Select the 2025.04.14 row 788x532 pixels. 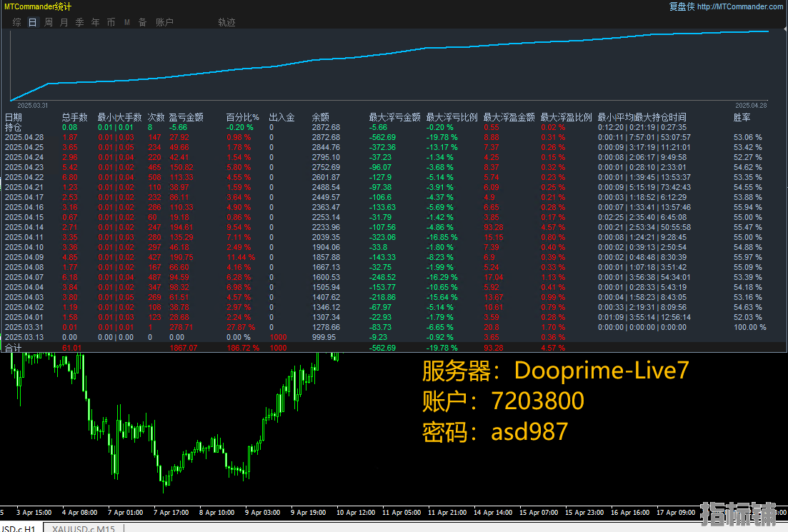point(394,227)
